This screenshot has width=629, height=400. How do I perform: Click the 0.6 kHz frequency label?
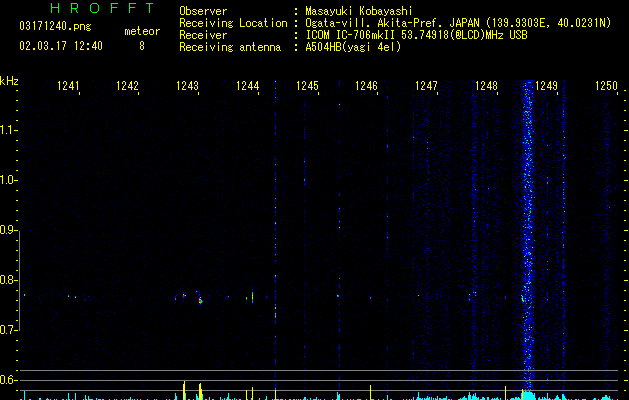pos(8,380)
